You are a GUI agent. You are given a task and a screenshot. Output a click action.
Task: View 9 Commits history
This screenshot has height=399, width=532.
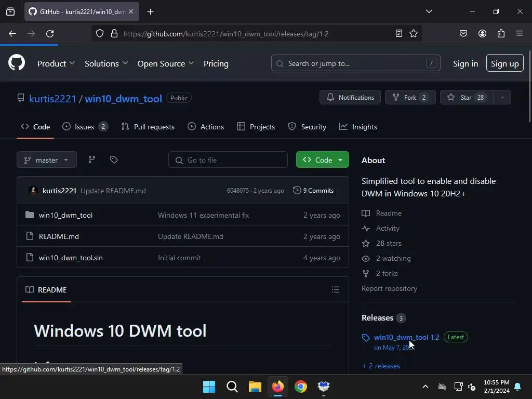click(313, 190)
